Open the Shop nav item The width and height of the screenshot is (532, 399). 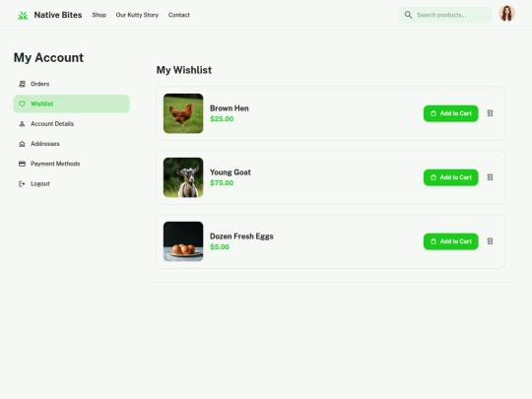point(100,15)
